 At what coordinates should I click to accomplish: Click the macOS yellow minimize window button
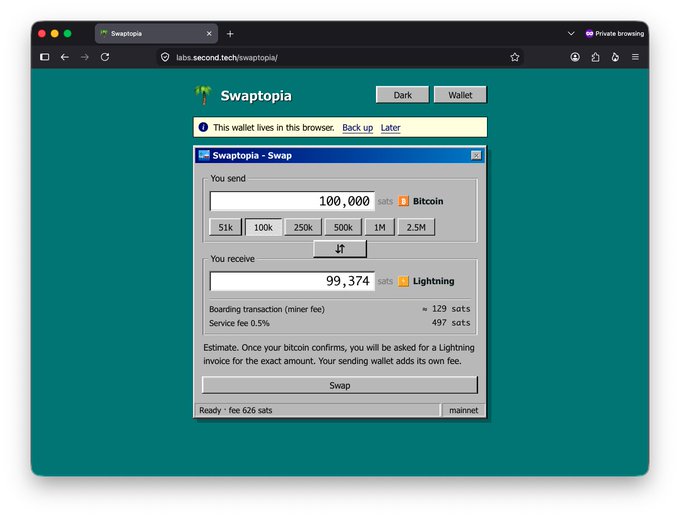[55, 33]
